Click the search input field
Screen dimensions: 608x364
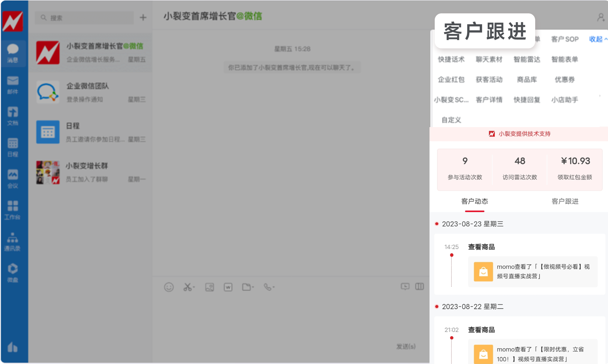click(84, 18)
